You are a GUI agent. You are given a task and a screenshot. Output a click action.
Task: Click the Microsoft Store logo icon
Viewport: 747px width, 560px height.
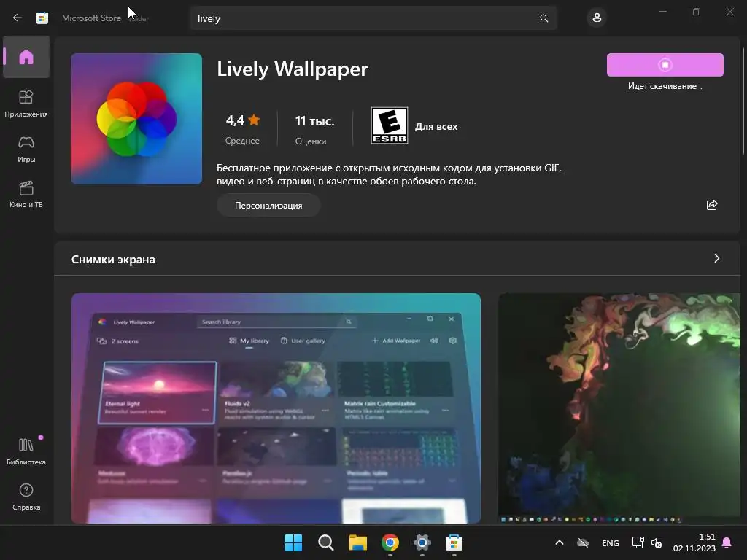click(42, 18)
